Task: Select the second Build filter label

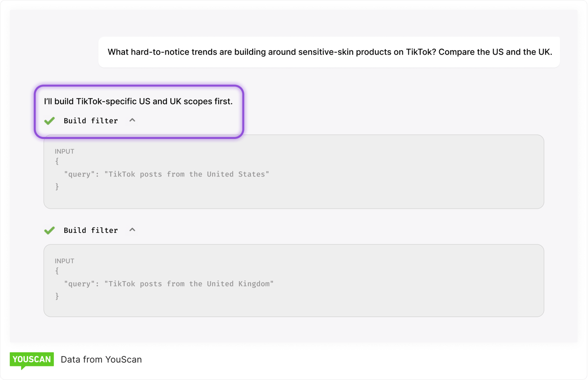Action: [90, 231]
